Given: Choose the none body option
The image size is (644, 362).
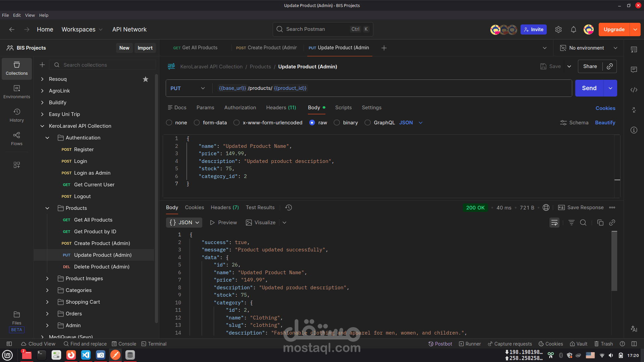Looking at the screenshot, I should click(x=169, y=123).
